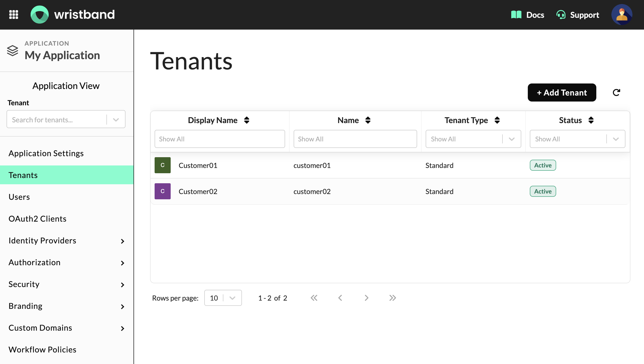Open Application Settings in sidebar
This screenshot has width=644, height=364.
[x=67, y=153]
